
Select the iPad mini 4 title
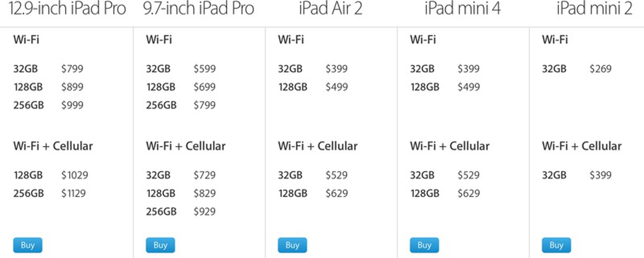[462, 9]
